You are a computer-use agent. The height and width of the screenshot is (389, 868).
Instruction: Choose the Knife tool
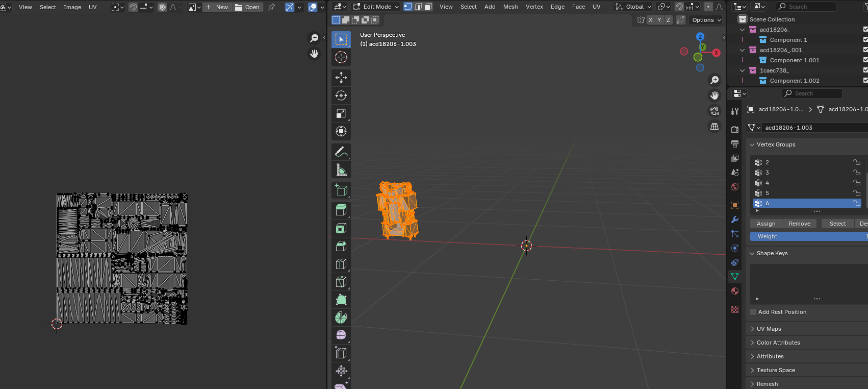pyautogui.click(x=341, y=282)
